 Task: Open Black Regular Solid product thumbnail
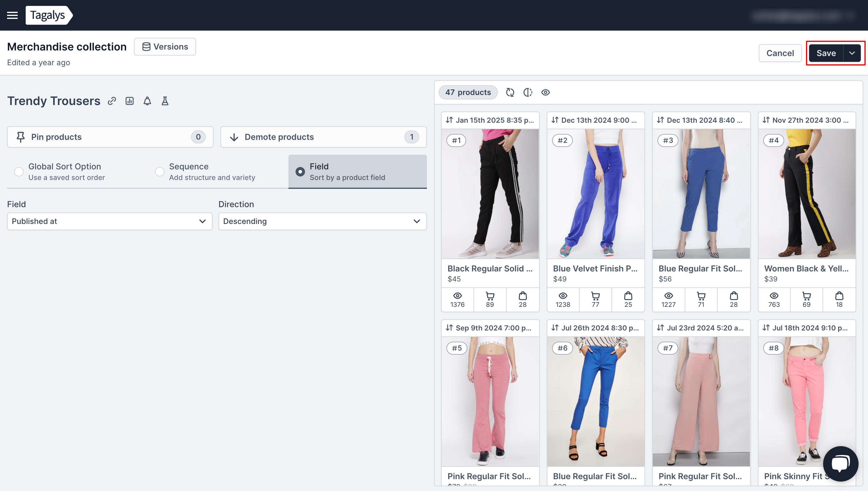[490, 194]
